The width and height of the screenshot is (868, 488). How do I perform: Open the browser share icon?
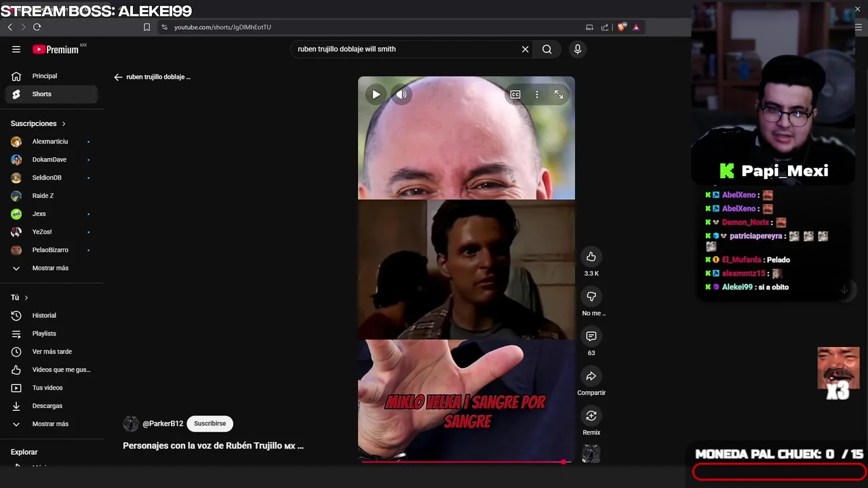[x=604, y=27]
